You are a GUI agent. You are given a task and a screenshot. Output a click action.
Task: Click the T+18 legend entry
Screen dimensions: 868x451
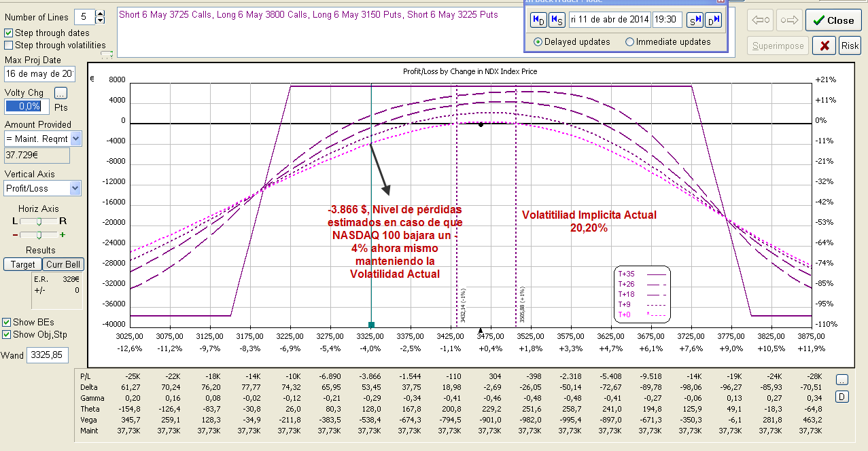click(x=642, y=294)
